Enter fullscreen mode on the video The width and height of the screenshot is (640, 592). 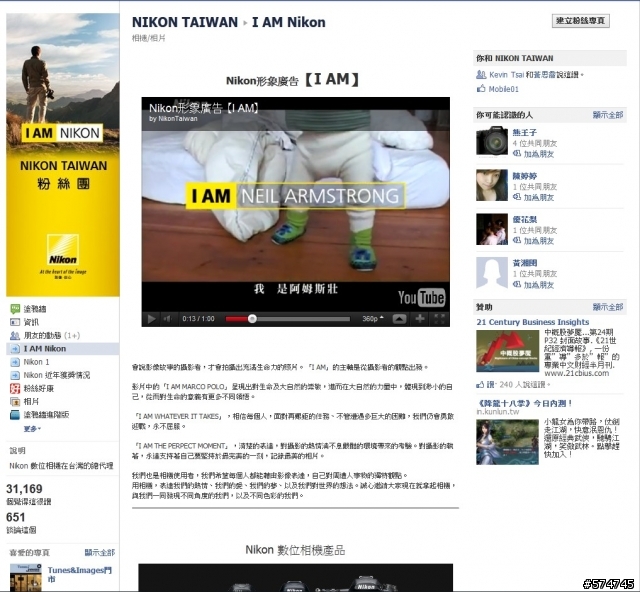pyautogui.click(x=439, y=318)
